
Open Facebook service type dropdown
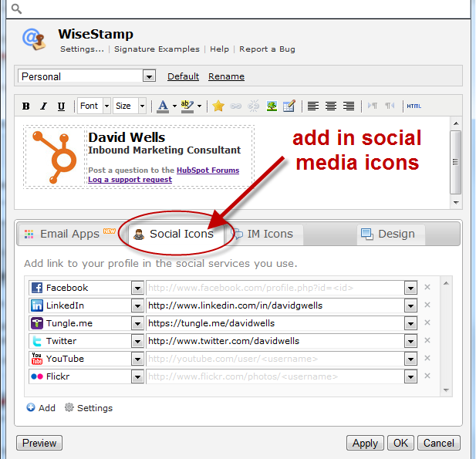tap(137, 288)
